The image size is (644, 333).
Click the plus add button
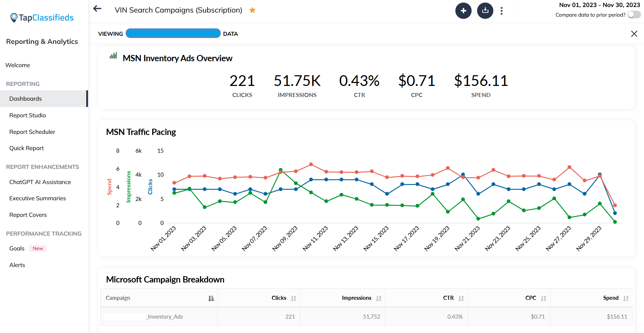tap(463, 11)
